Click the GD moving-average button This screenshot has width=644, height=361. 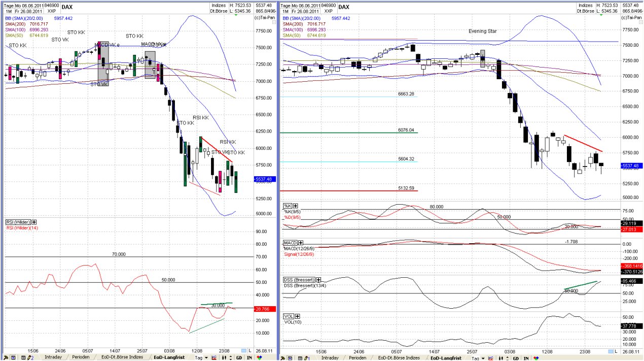pyautogui.click(x=239, y=357)
